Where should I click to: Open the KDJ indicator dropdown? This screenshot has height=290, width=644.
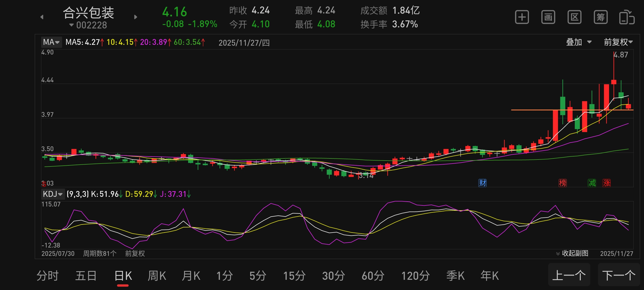[x=53, y=194]
